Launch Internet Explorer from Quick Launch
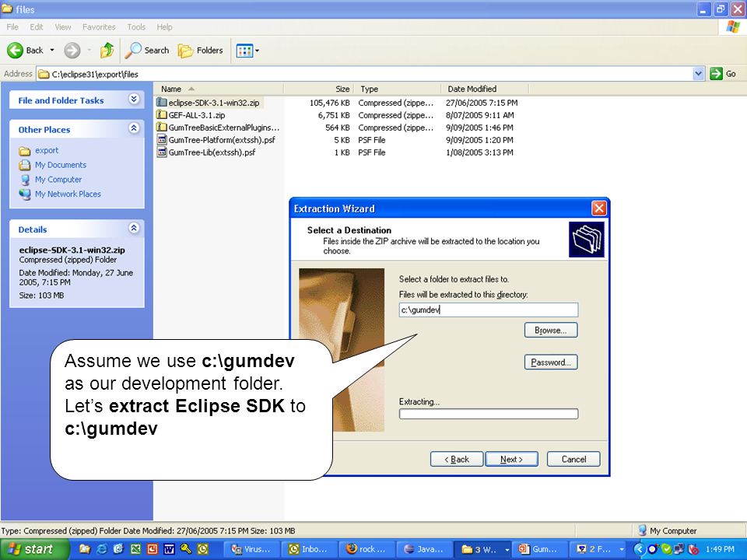The height and width of the screenshot is (560, 747). coord(101,549)
